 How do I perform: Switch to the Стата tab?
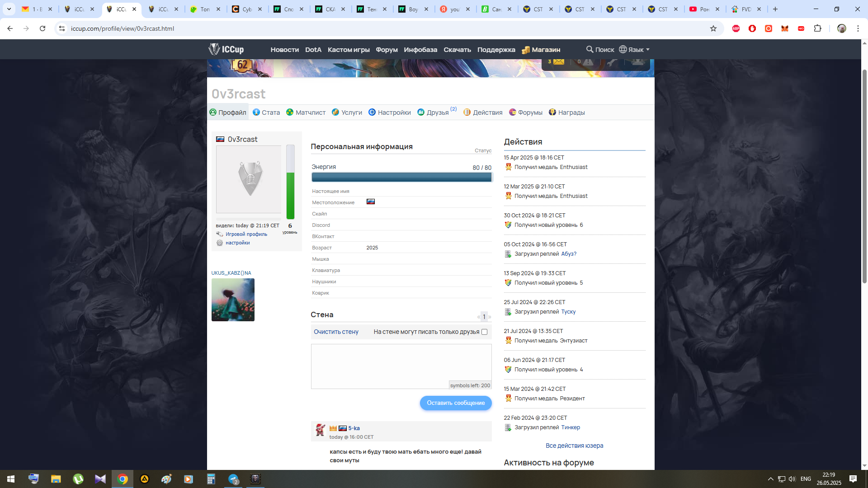266,113
